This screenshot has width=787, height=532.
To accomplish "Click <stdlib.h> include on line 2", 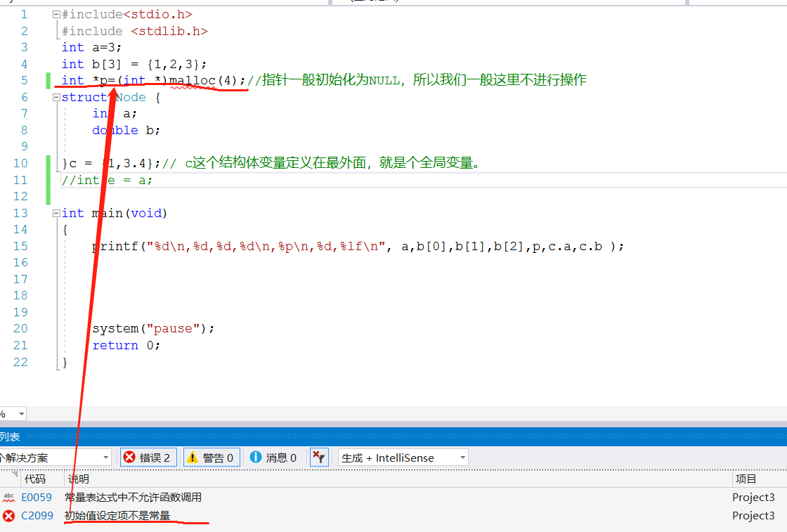I will pos(169,31).
